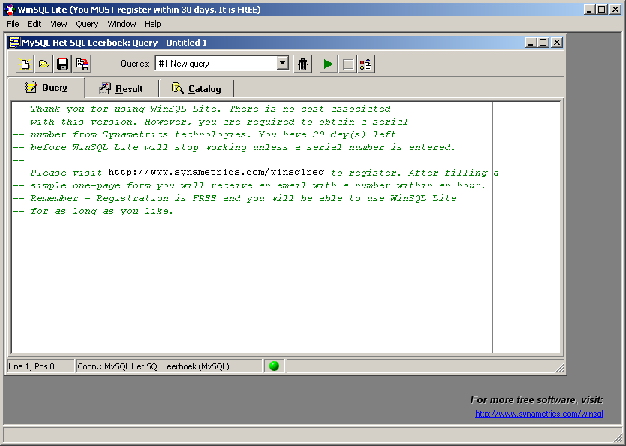
Task: Open a query file from the toolbar
Action: click(x=44, y=64)
